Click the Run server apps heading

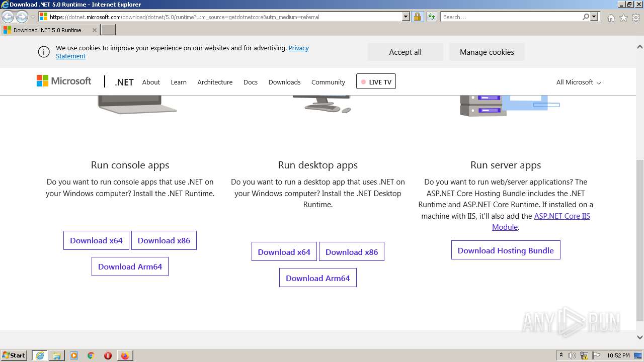506,165
